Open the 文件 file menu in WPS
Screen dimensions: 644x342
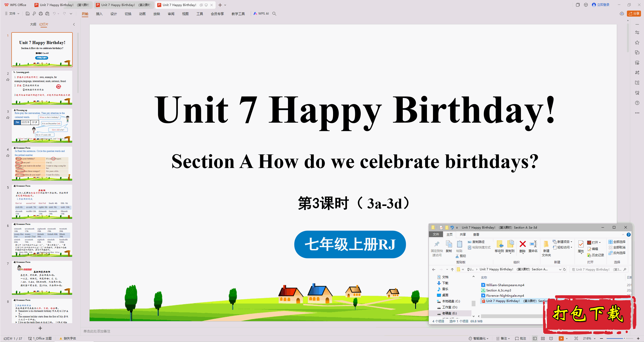coord(12,14)
